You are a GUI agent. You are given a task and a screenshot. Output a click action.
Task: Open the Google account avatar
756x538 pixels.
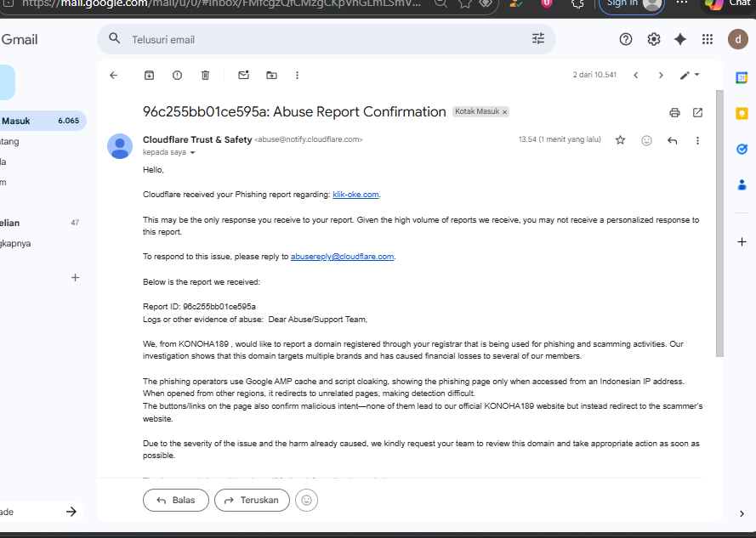tap(737, 39)
